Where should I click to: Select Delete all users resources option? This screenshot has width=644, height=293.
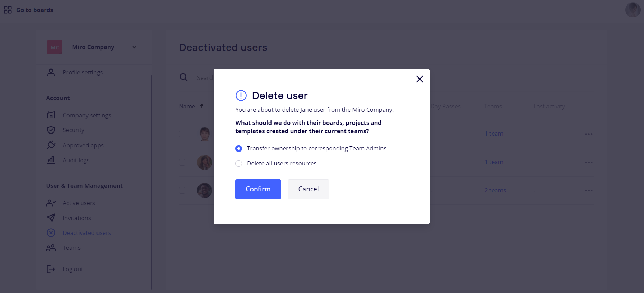[239, 163]
